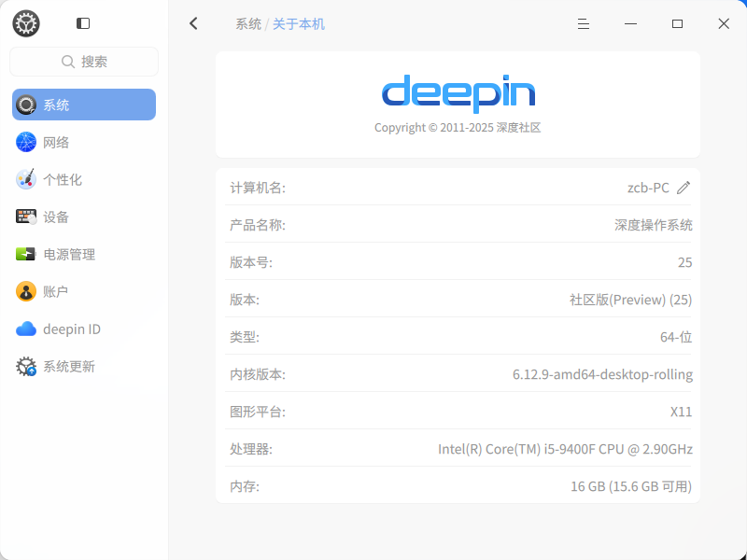Open the 设备 devices keyboard icon
The height and width of the screenshot is (560, 747).
[26, 217]
